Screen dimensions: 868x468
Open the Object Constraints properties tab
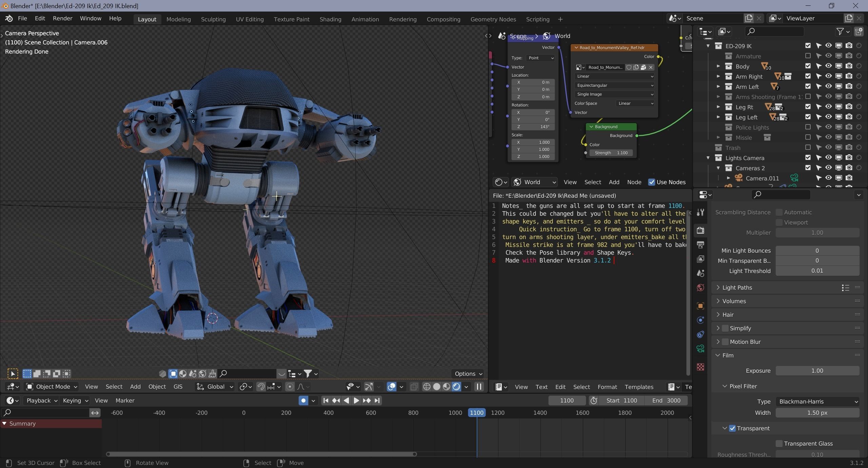pos(701,334)
